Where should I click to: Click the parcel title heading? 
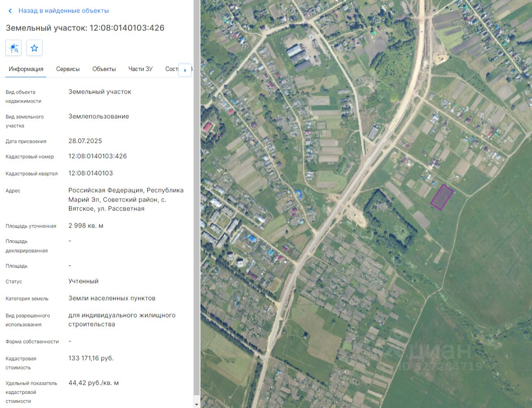pos(85,28)
